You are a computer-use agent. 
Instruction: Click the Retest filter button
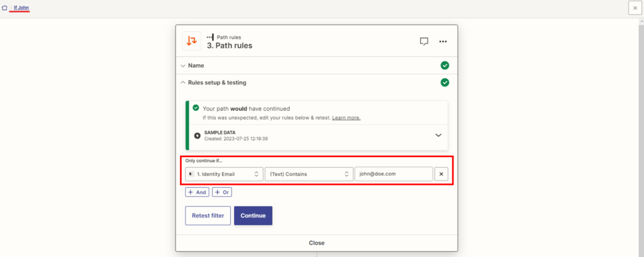point(208,216)
